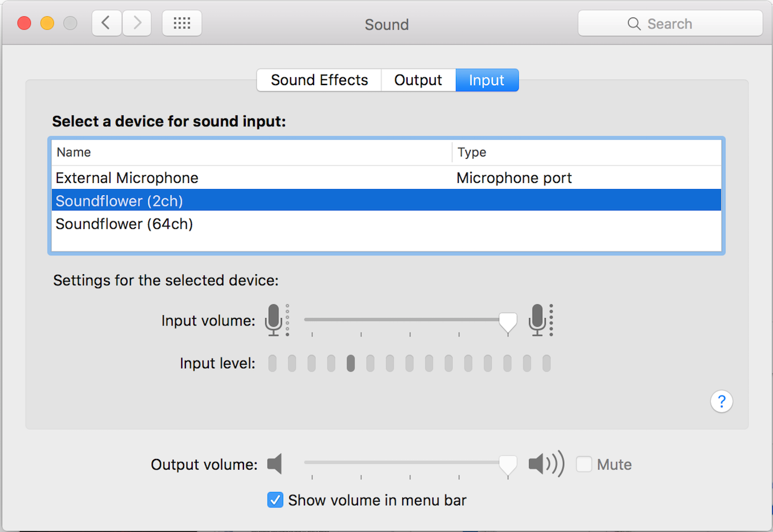
Task: Switch to the Sound Effects tab
Action: pos(319,80)
